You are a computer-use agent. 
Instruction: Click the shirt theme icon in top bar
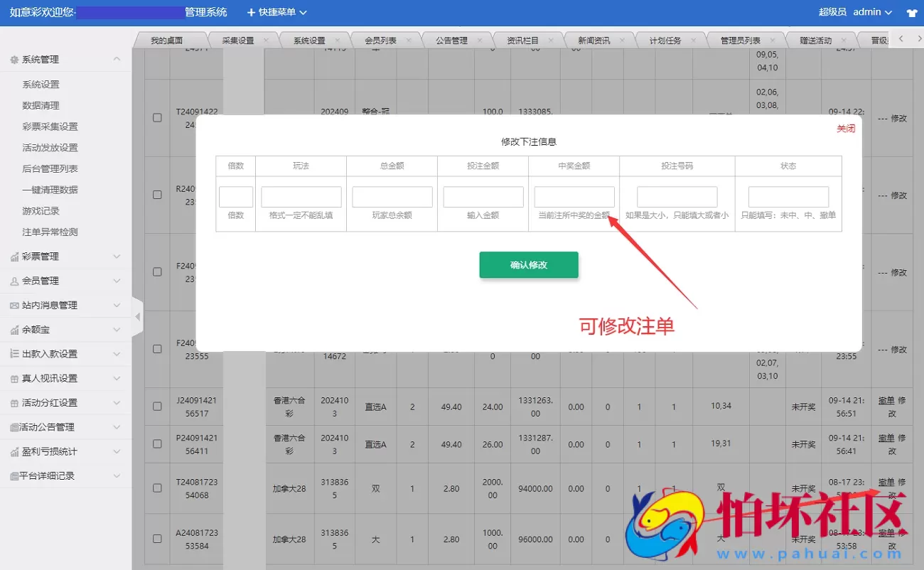[911, 12]
